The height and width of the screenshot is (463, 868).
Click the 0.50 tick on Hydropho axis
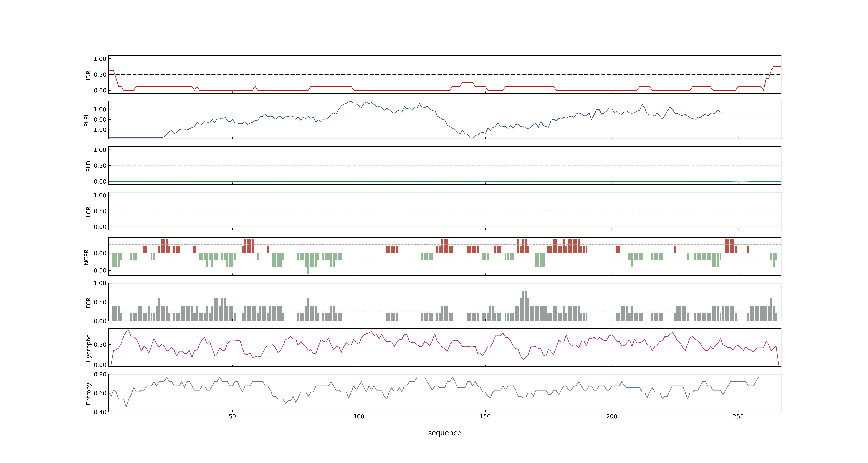(x=100, y=345)
